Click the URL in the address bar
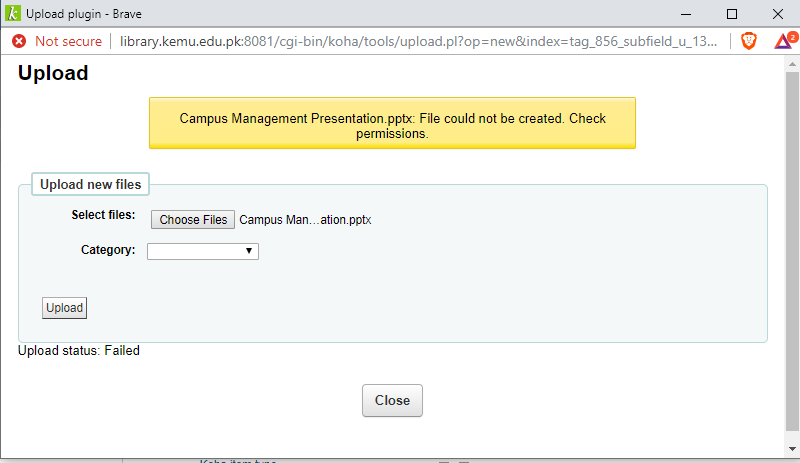This screenshot has width=800, height=463. (418, 41)
